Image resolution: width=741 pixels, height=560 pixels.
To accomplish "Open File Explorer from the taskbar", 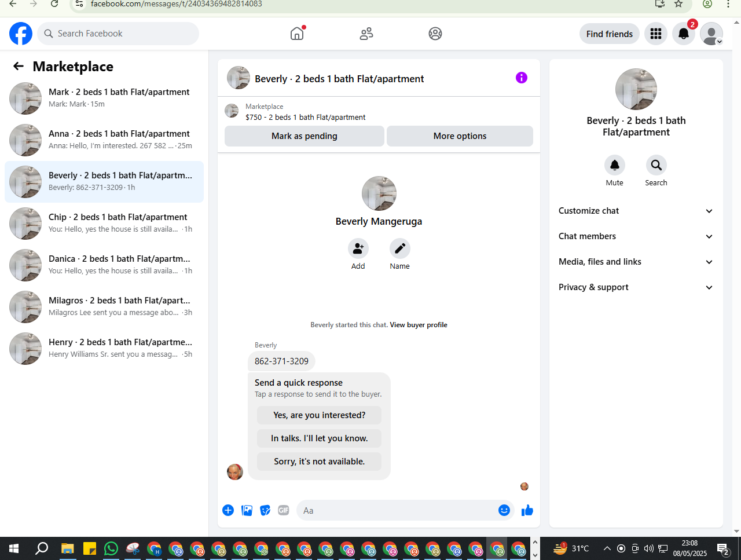I will click(68, 548).
